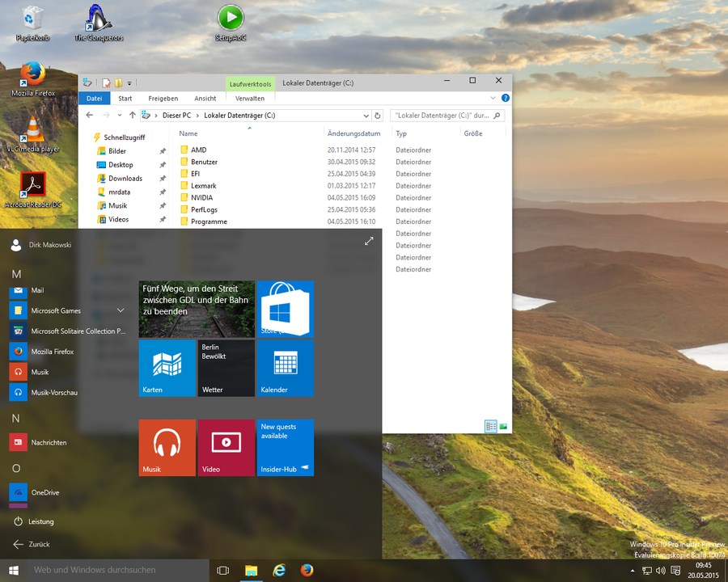
Task: Go up one folder level in Explorer
Action: [133, 115]
